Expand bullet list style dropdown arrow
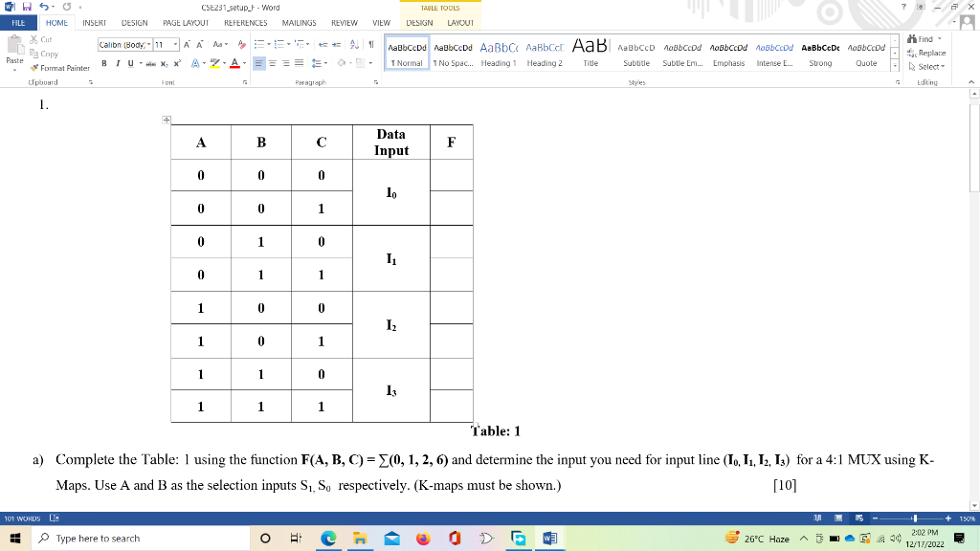The image size is (980, 551). point(269,44)
